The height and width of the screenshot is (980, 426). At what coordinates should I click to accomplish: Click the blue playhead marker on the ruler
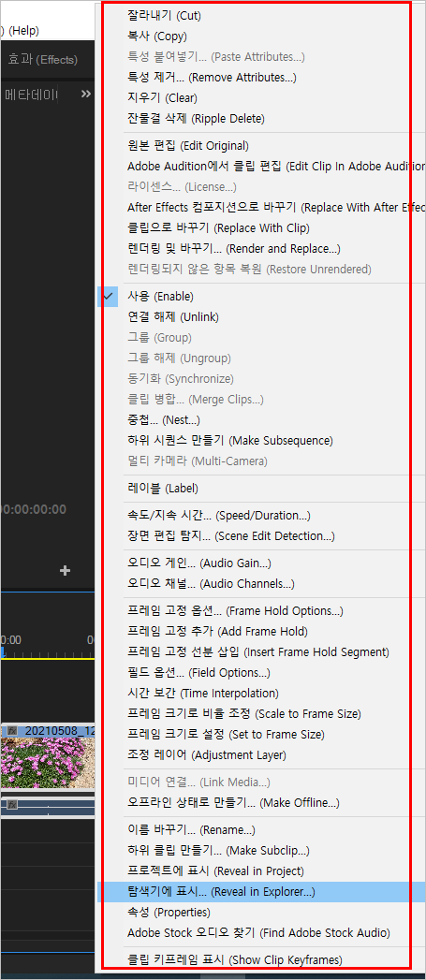(3, 652)
